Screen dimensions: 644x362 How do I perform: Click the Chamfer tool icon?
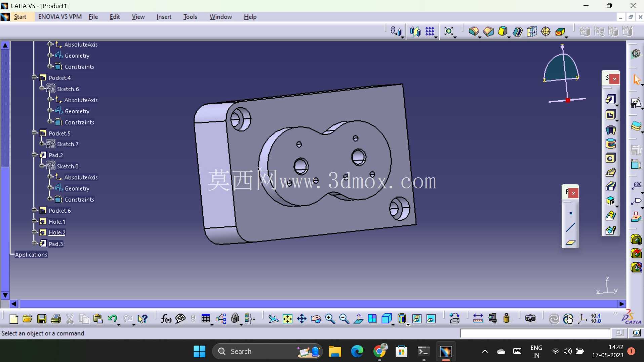point(488,32)
